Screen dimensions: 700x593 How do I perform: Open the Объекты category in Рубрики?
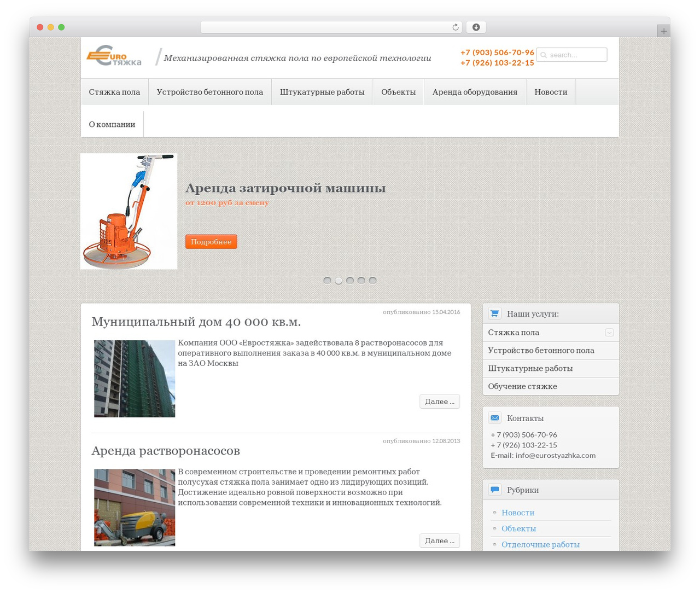tap(518, 528)
